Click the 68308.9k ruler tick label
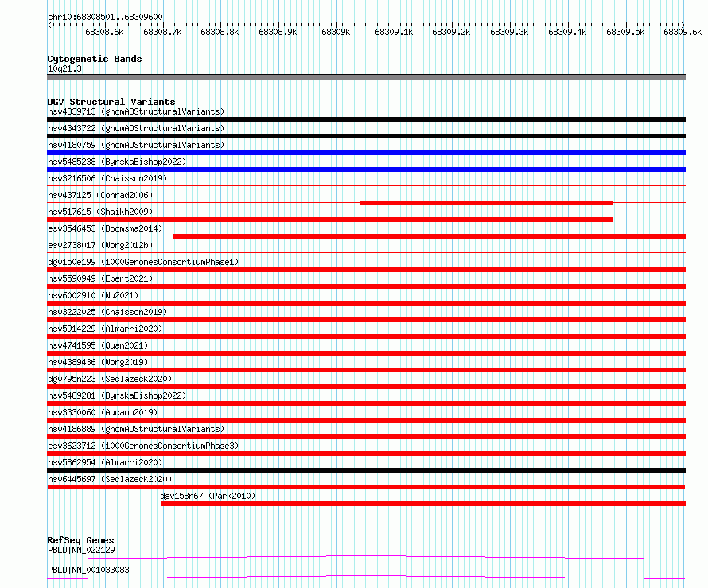The height and width of the screenshot is (588, 708). click(x=278, y=32)
